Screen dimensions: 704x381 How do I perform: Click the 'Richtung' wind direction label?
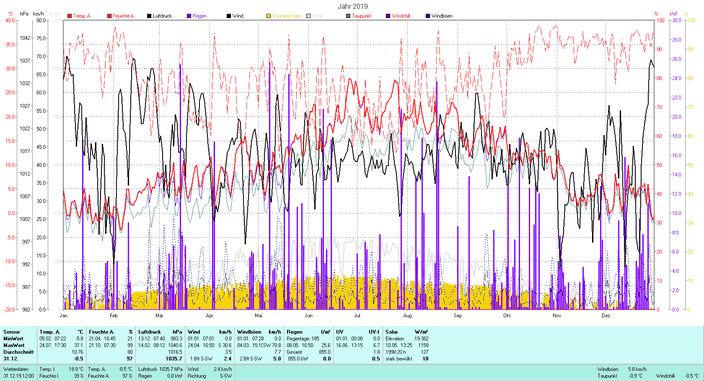point(197,376)
